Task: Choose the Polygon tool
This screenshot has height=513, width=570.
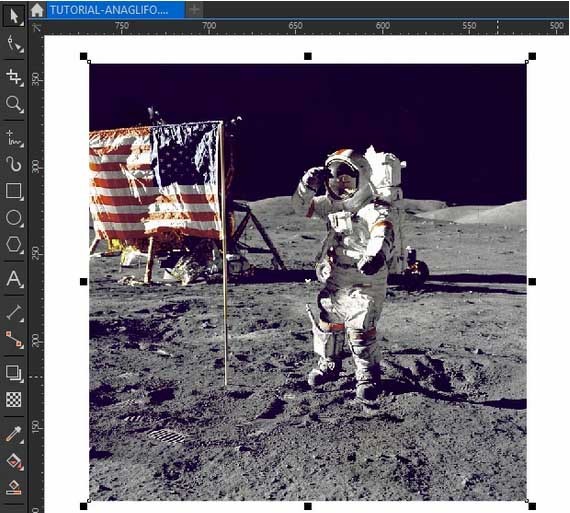Action: tap(14, 244)
